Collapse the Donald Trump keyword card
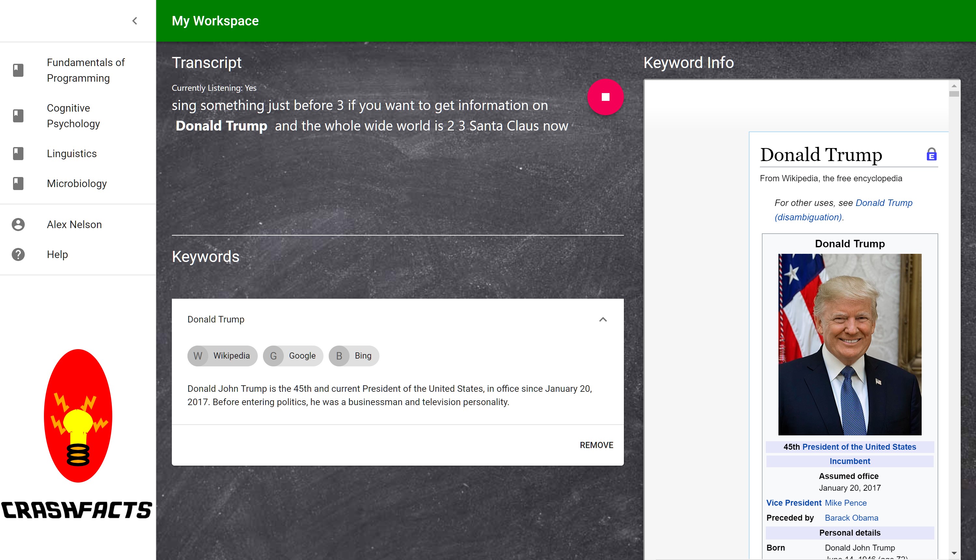 pyautogui.click(x=603, y=320)
